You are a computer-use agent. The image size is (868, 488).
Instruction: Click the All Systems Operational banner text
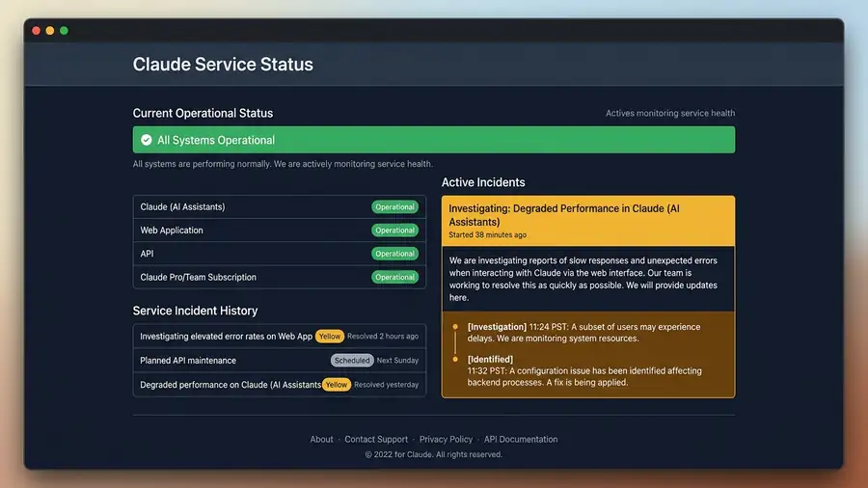(216, 140)
